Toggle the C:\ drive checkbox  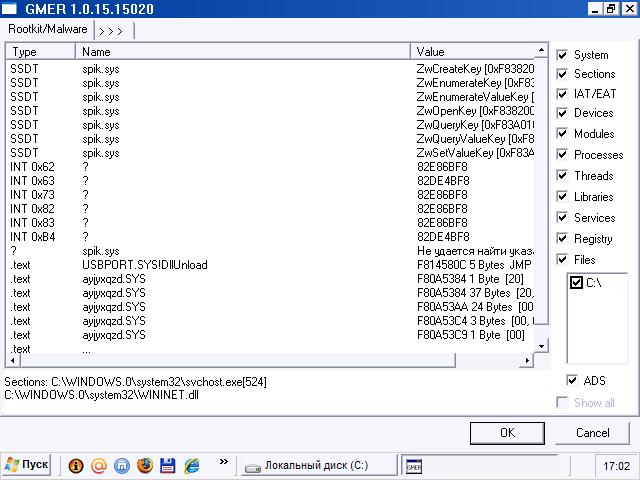[x=576, y=282]
